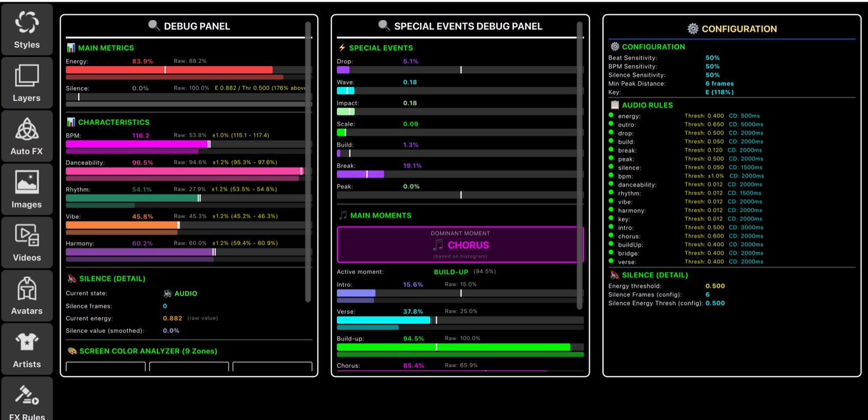Click the intro rule CD: 3000ms text

tap(746, 228)
